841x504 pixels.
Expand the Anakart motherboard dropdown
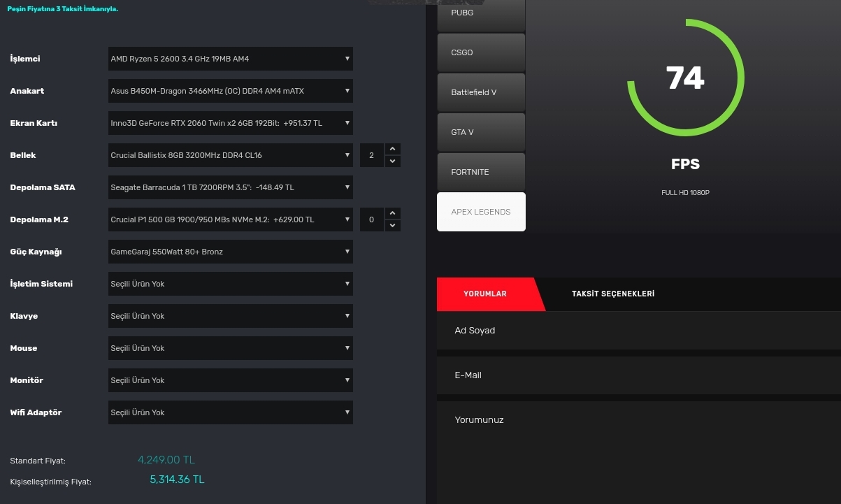tap(230, 91)
